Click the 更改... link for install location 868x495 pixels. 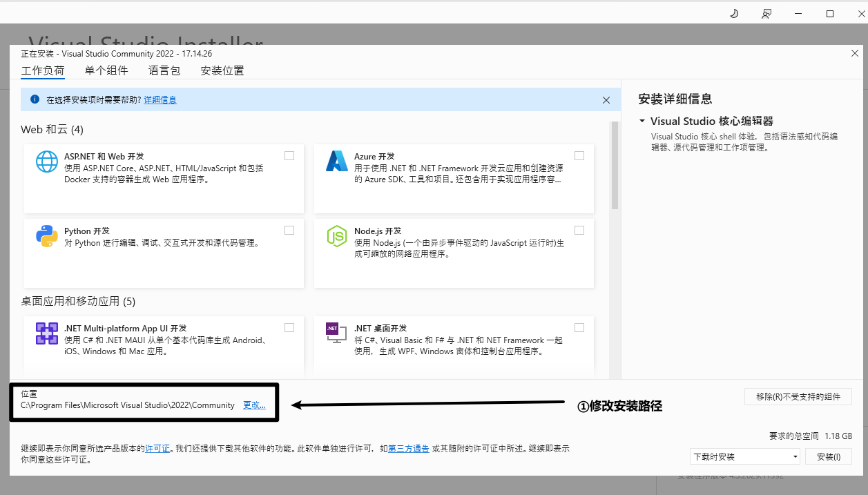(254, 405)
